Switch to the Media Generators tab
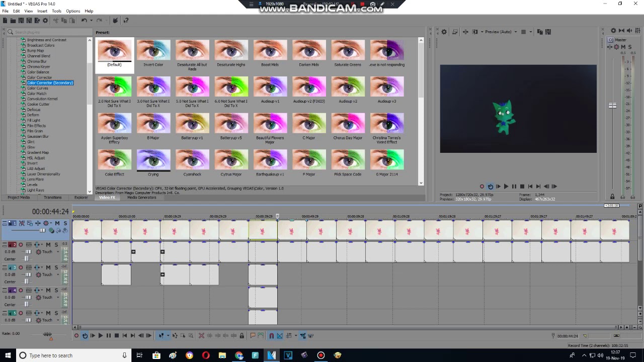Viewport: 644px width, 362px height. (x=141, y=198)
